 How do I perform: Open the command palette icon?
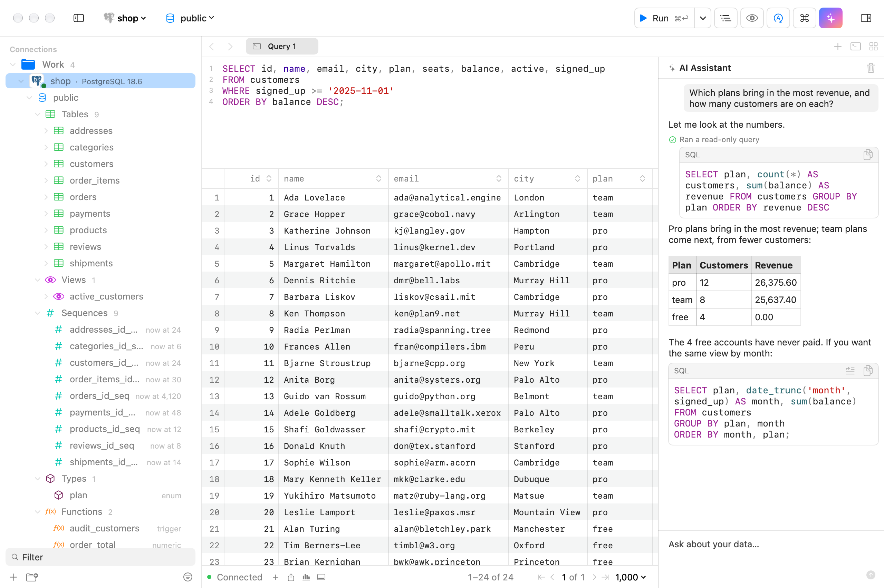coord(805,18)
